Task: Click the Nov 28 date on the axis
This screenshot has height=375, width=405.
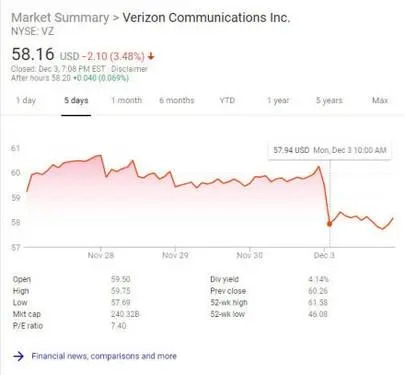Action: tap(101, 255)
